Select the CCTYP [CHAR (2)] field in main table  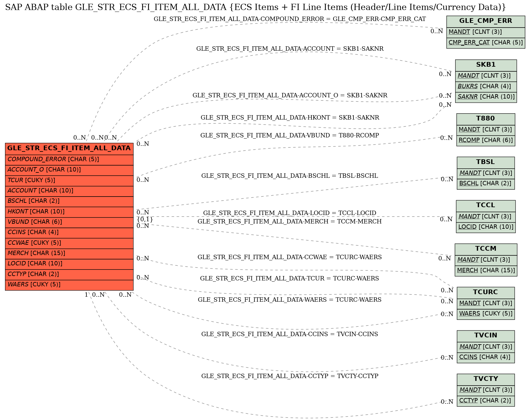click(69, 274)
